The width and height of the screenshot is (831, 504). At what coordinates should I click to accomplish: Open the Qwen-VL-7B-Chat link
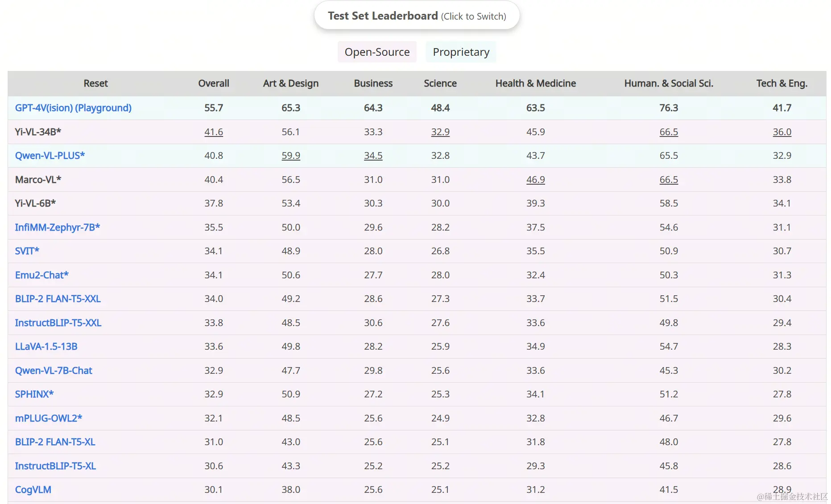[x=54, y=371]
